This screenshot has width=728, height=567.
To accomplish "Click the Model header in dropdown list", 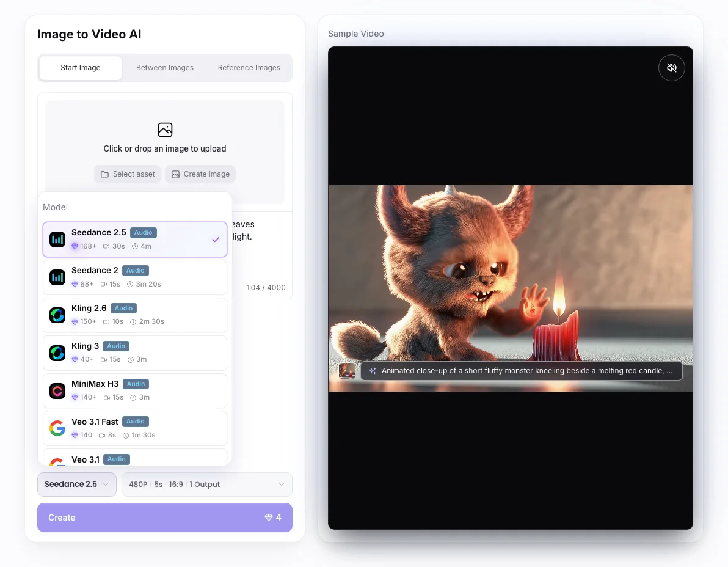I will (x=55, y=207).
